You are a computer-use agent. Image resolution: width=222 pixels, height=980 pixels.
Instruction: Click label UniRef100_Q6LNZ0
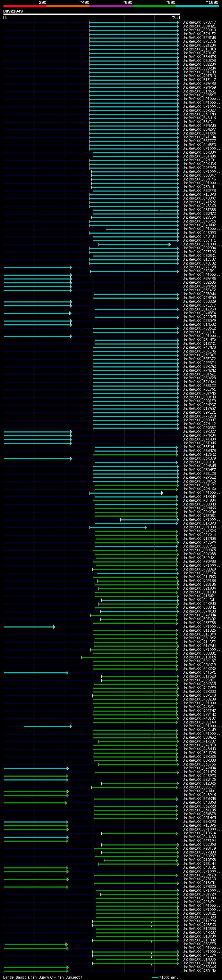(x=199, y=340)
